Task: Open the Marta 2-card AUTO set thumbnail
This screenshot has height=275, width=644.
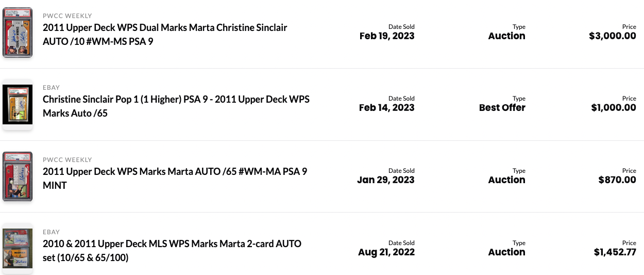Action: 18,248
